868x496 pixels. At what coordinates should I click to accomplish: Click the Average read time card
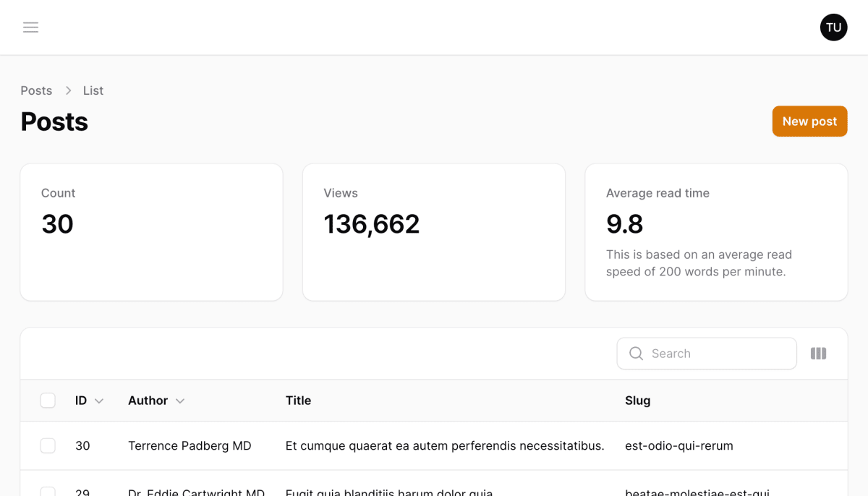pos(715,231)
